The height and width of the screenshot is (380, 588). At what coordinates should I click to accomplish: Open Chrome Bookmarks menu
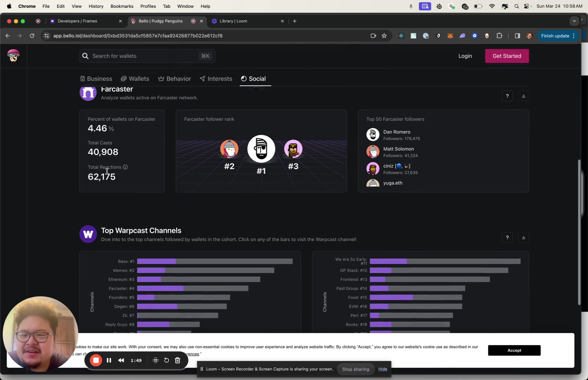[x=122, y=6]
